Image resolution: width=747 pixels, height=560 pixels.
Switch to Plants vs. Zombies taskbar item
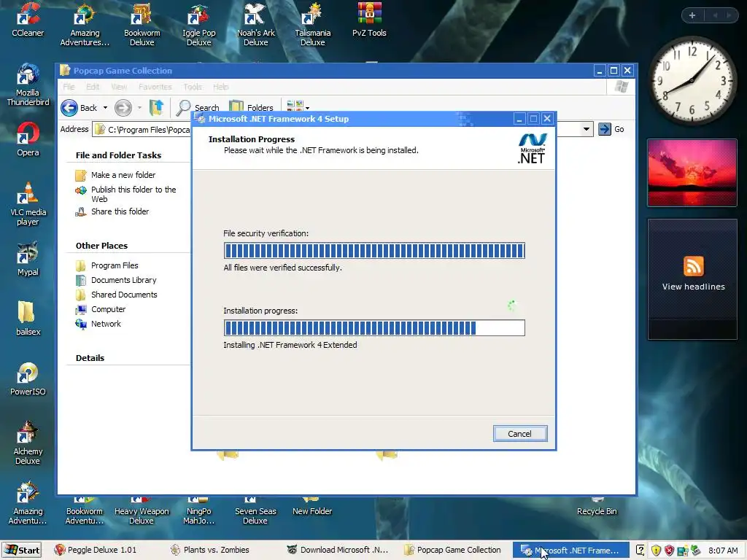point(210,550)
